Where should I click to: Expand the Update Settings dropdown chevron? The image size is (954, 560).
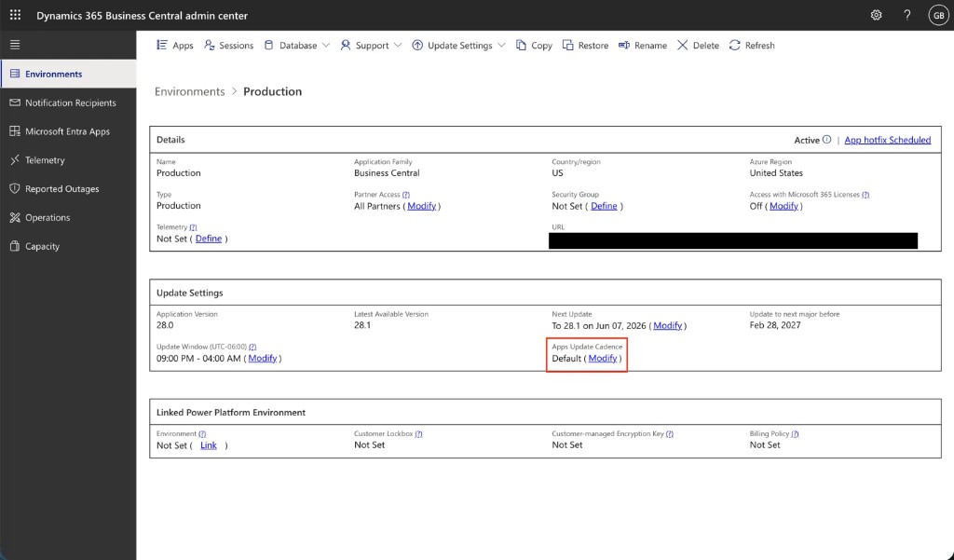click(501, 45)
